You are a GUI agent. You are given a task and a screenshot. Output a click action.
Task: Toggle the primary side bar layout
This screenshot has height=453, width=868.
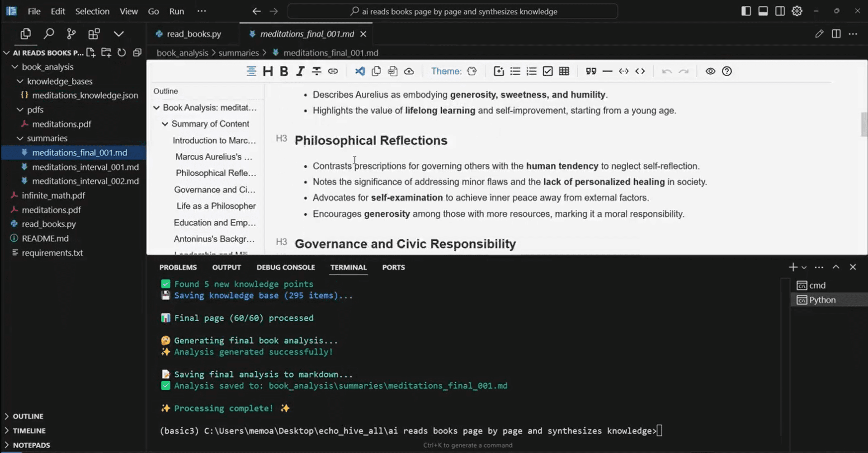coord(746,11)
